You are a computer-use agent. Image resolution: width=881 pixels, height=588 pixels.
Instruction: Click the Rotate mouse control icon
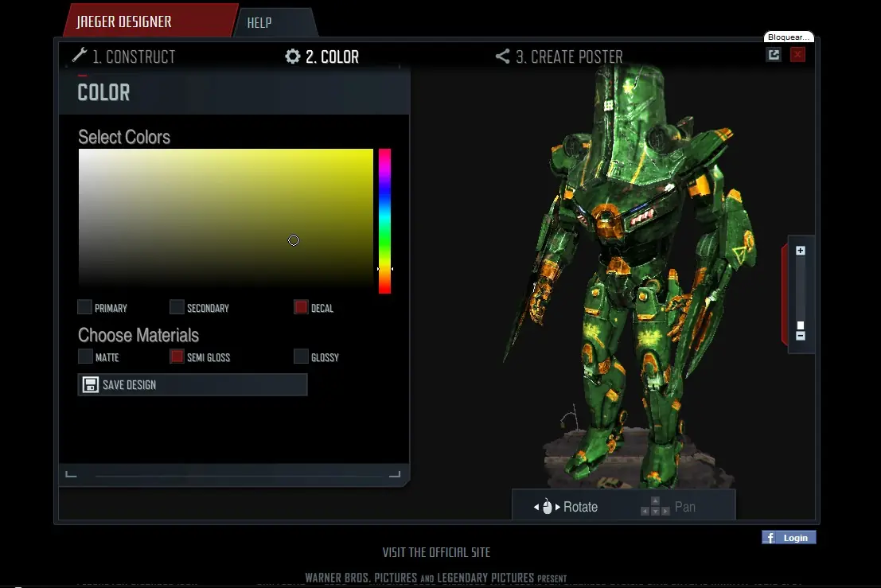pyautogui.click(x=547, y=507)
